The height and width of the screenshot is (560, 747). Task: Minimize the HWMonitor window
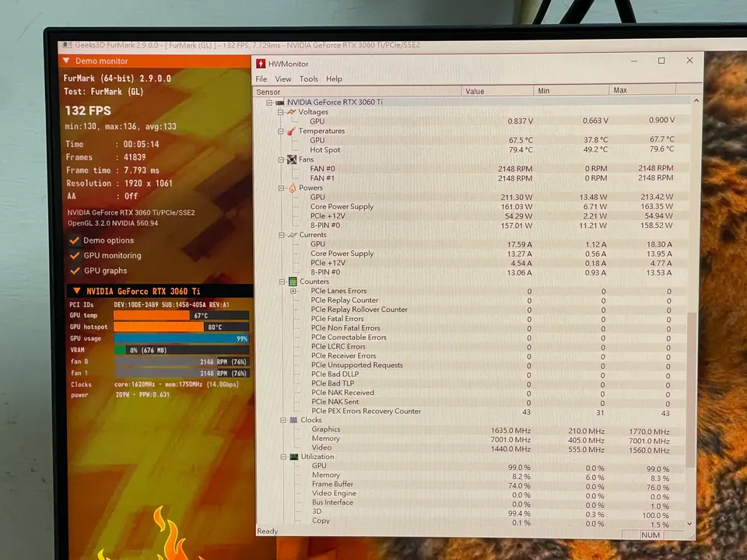[x=633, y=61]
